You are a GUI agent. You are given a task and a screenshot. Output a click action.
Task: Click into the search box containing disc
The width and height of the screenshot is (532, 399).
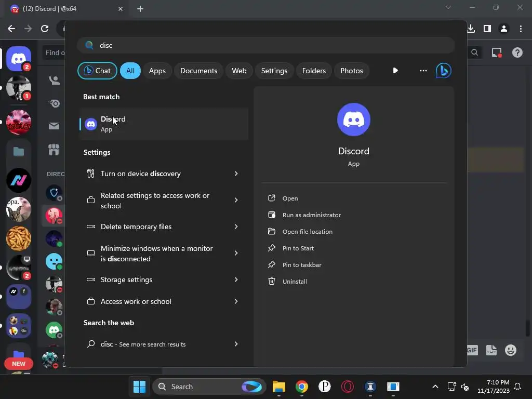click(x=266, y=45)
